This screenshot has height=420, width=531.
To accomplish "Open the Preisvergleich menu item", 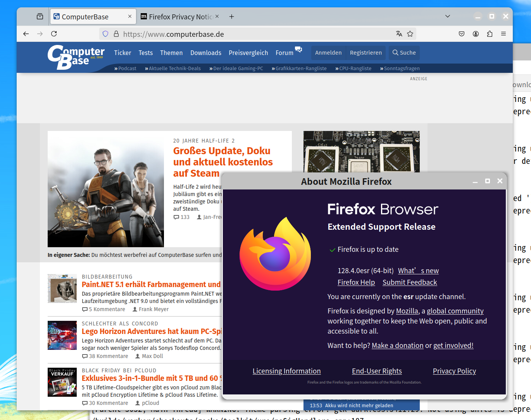I will (248, 53).
